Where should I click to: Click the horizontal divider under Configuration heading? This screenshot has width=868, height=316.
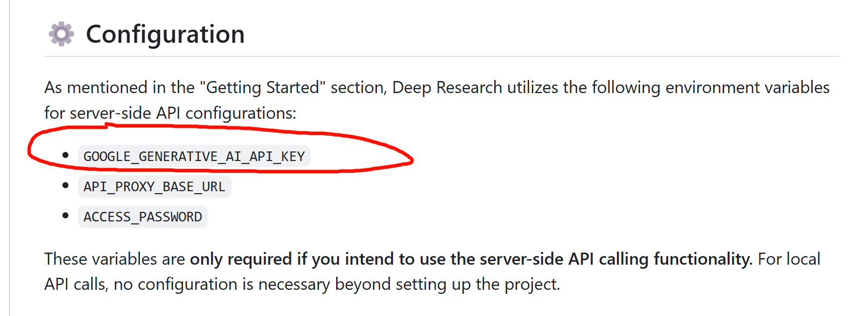[x=442, y=56]
